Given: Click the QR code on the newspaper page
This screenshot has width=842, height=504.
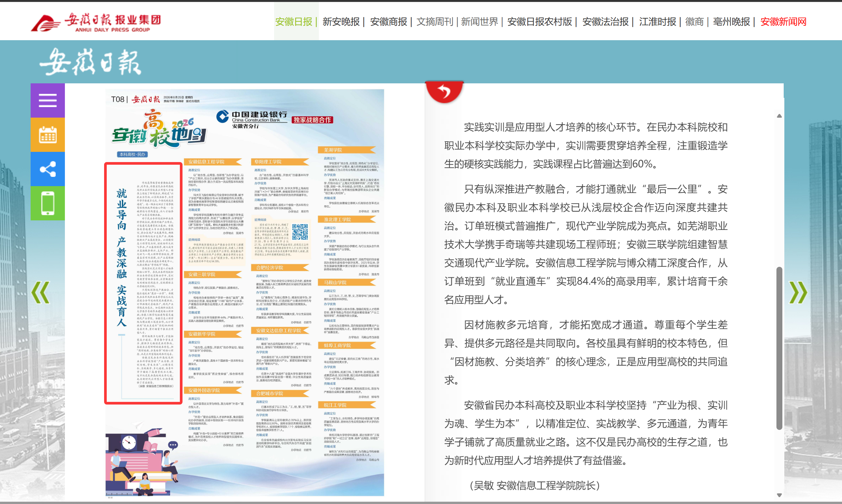Looking at the screenshot, I should coord(299,232).
